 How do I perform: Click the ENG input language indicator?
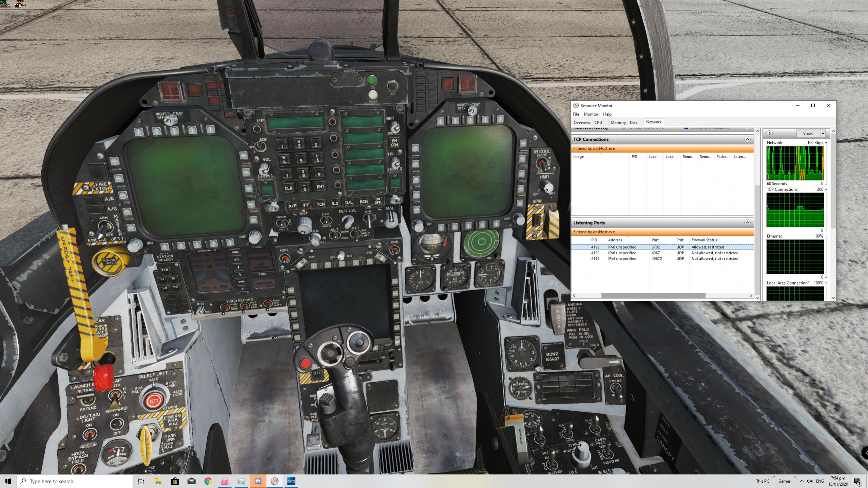tap(820, 481)
